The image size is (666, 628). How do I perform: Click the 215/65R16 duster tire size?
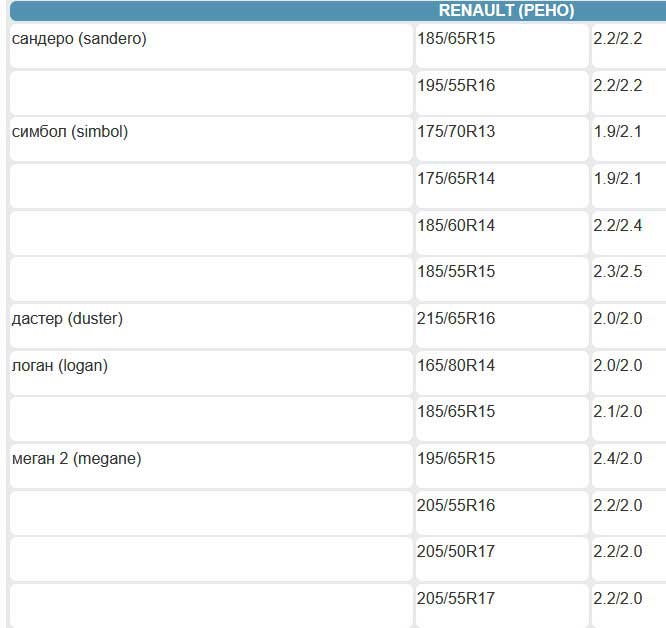[502, 326]
